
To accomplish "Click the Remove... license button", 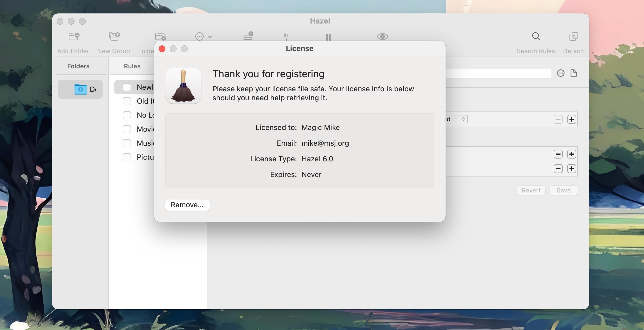I will point(187,205).
